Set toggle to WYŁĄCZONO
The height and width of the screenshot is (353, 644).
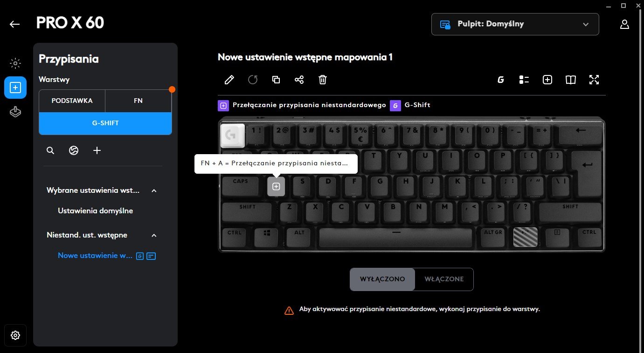click(382, 279)
